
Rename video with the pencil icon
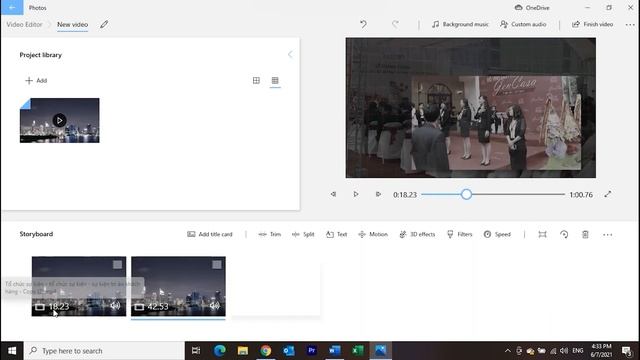click(104, 24)
